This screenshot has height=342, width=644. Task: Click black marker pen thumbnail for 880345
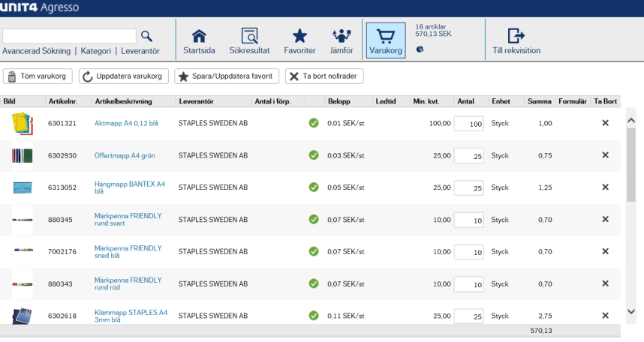(x=23, y=220)
